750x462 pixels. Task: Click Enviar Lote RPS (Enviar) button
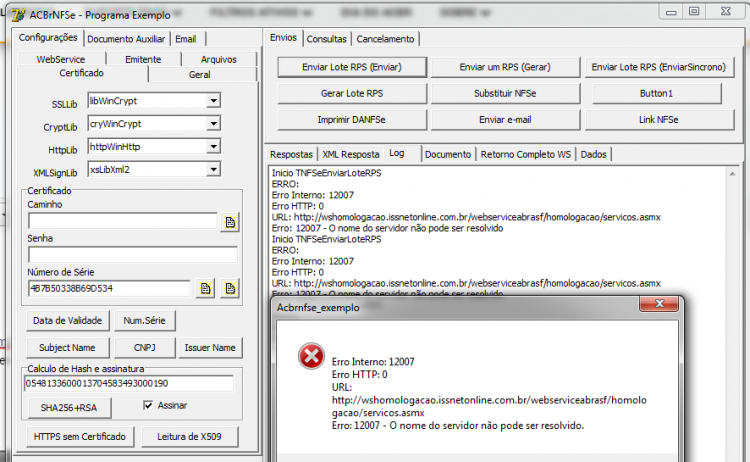(x=352, y=67)
